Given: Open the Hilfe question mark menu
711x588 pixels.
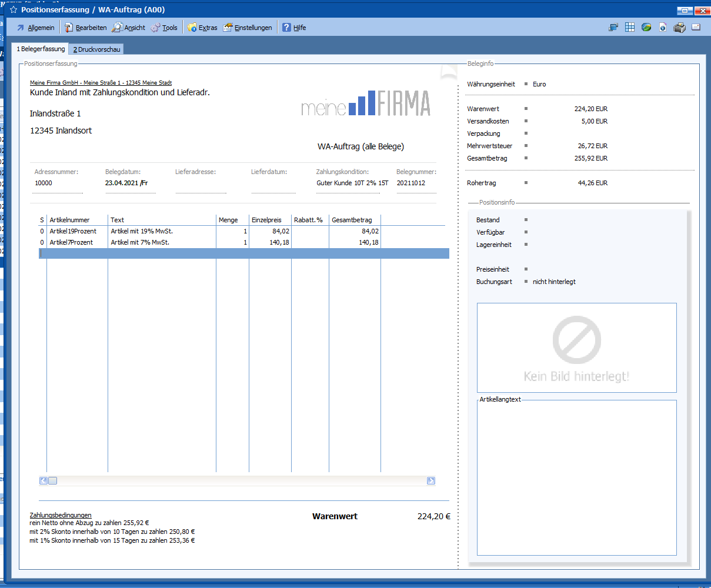Looking at the screenshot, I should (294, 28).
